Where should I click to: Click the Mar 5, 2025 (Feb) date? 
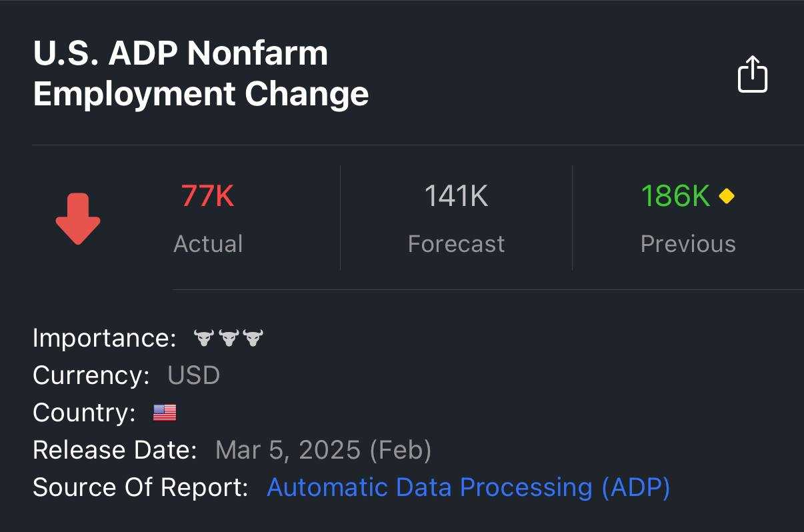323,451
